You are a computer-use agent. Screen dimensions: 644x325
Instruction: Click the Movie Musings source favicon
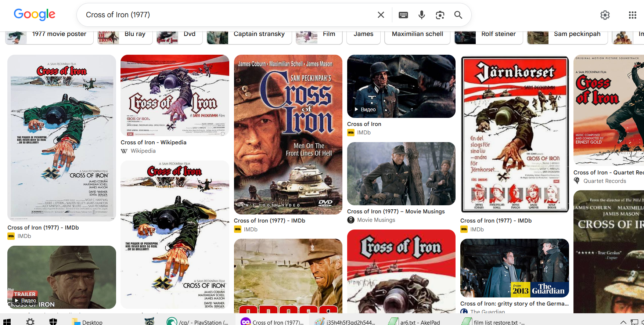[351, 220]
